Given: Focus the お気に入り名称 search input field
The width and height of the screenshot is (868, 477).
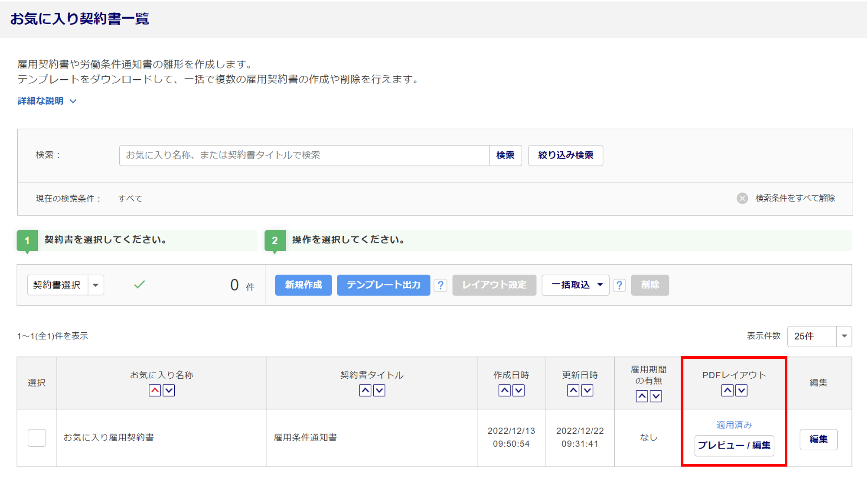Looking at the screenshot, I should pyautogui.click(x=303, y=155).
